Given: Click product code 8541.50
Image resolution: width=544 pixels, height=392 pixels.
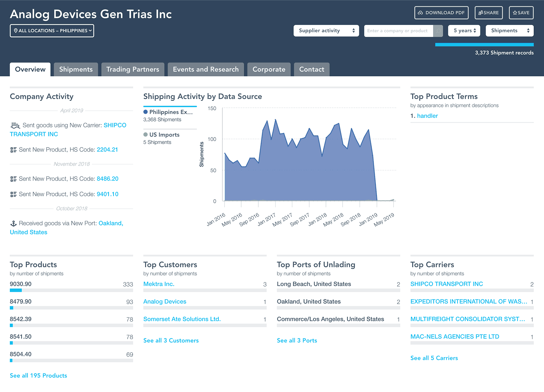Looking at the screenshot, I should coord(21,337).
